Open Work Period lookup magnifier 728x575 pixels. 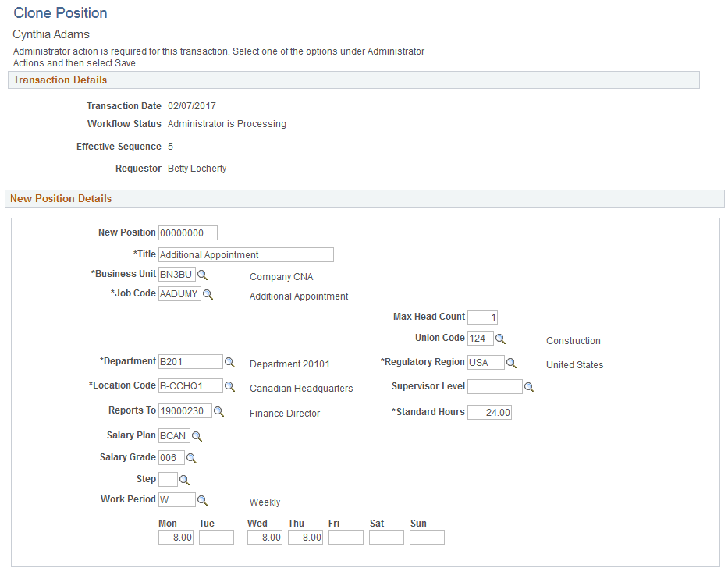pos(202,500)
